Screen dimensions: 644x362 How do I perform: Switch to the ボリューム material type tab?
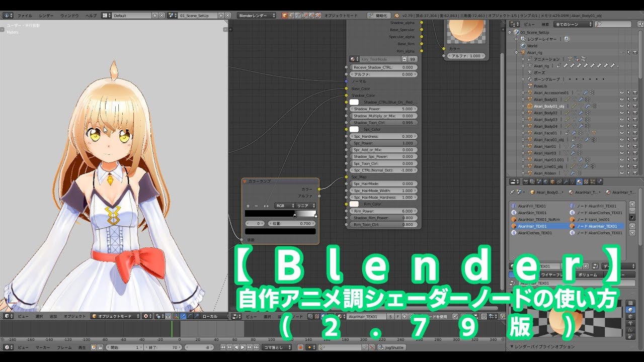tap(587, 275)
